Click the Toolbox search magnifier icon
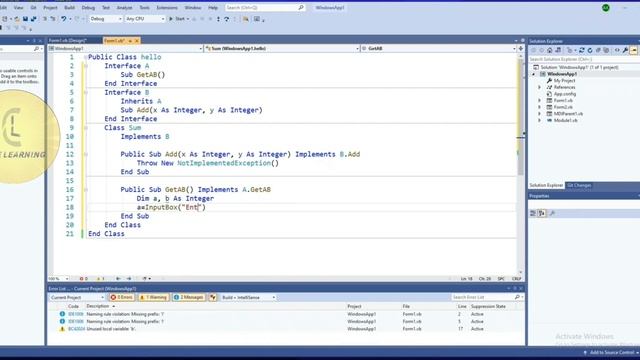 point(36,49)
